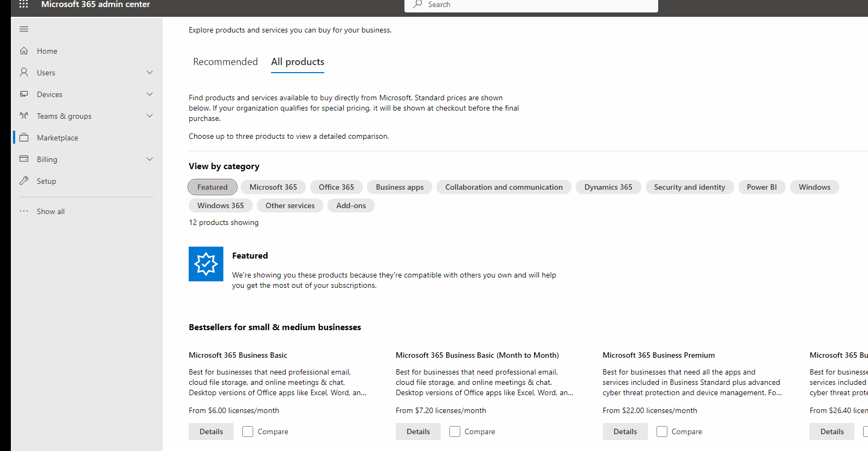Open Details for Microsoft 365 Business Premium

coord(625,431)
